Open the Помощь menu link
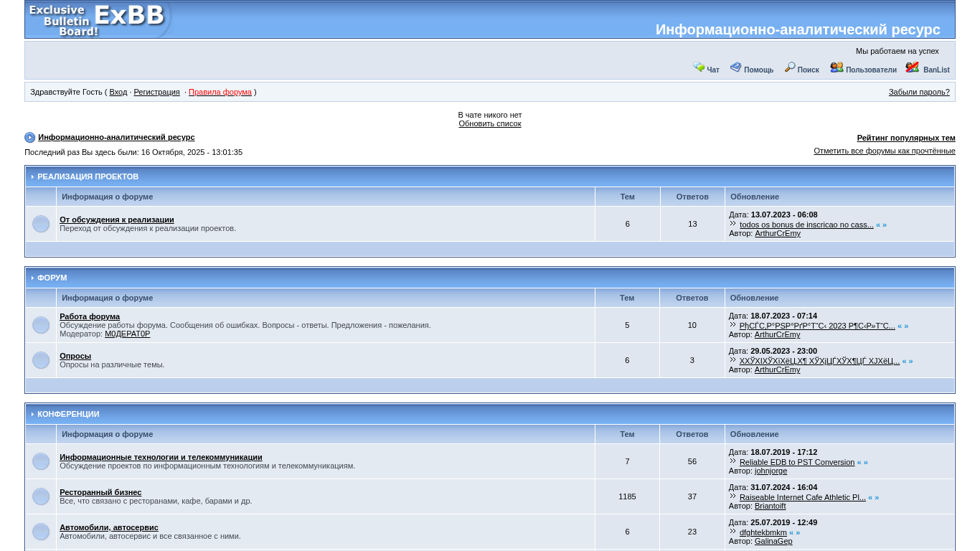Viewport: 980px width, 551px height. 758,70
